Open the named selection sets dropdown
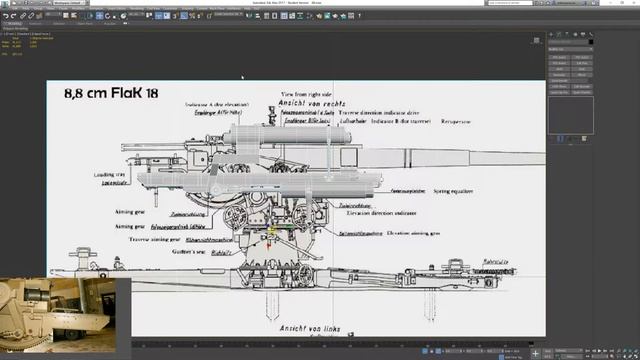Image resolution: width=640 pixels, height=360 pixels. 229,14
